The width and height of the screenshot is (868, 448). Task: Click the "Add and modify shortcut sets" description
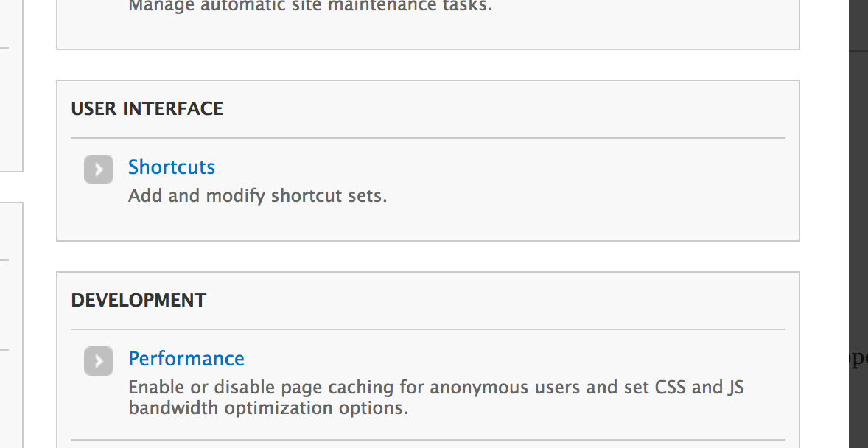257,196
